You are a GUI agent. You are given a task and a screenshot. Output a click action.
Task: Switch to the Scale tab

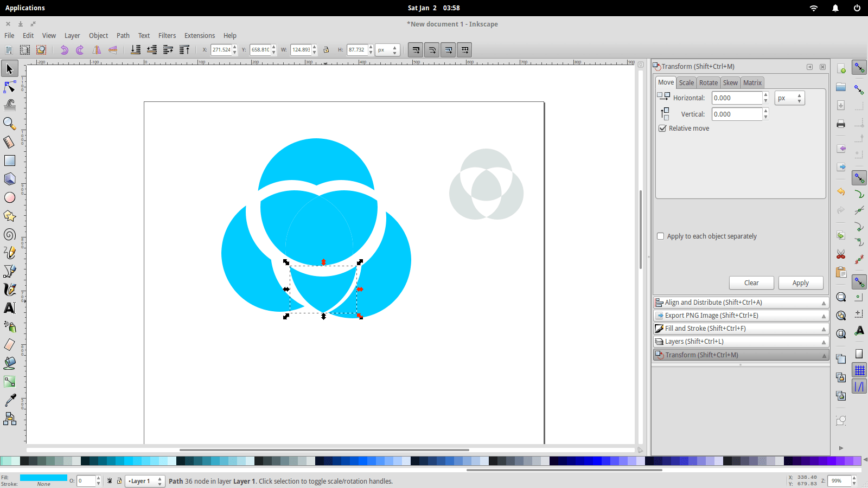(686, 83)
